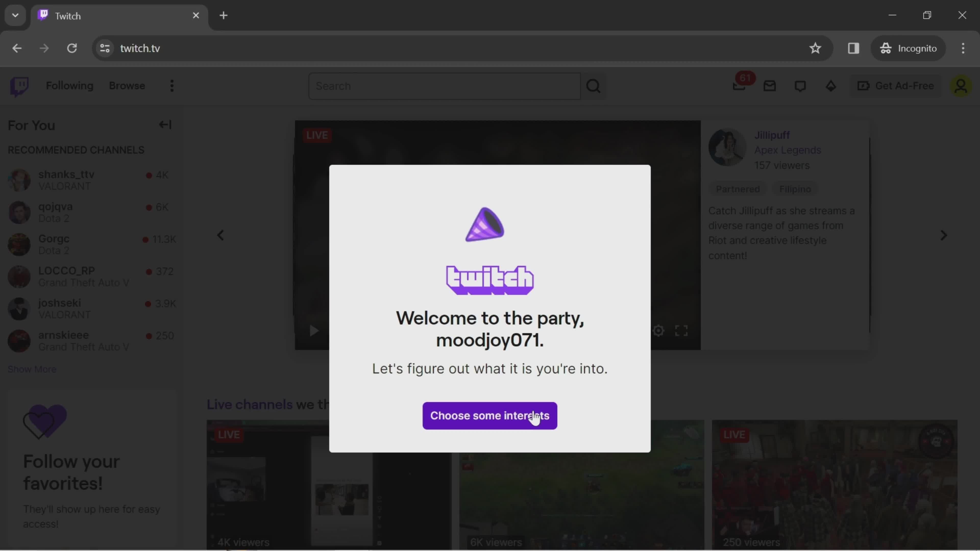Click the search magnifying glass icon
Screen dimensions: 980x551
click(x=594, y=85)
